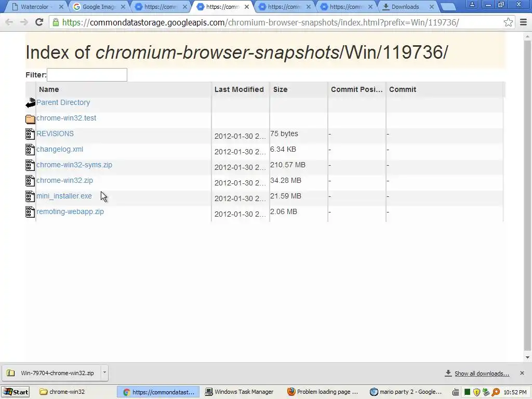Click the file icon beside mini_installer.exe
This screenshot has height=399, width=532.
[x=30, y=196]
